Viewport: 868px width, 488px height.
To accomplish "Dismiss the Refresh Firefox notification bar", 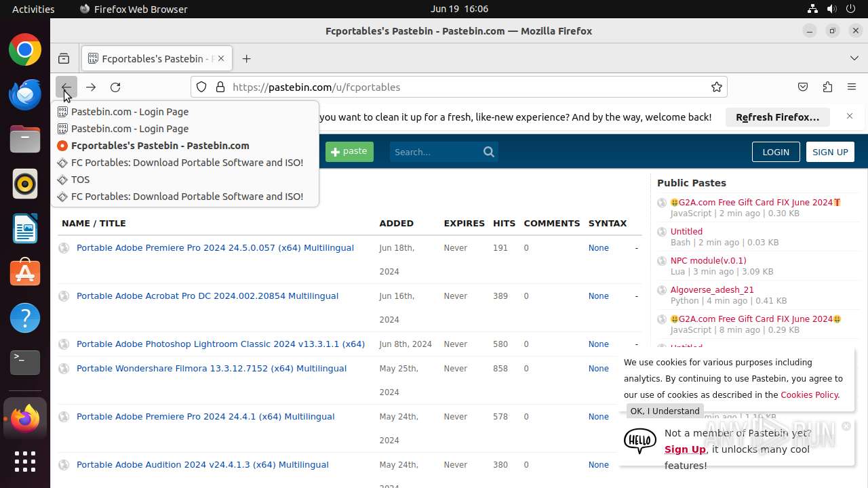I will coord(850,117).
